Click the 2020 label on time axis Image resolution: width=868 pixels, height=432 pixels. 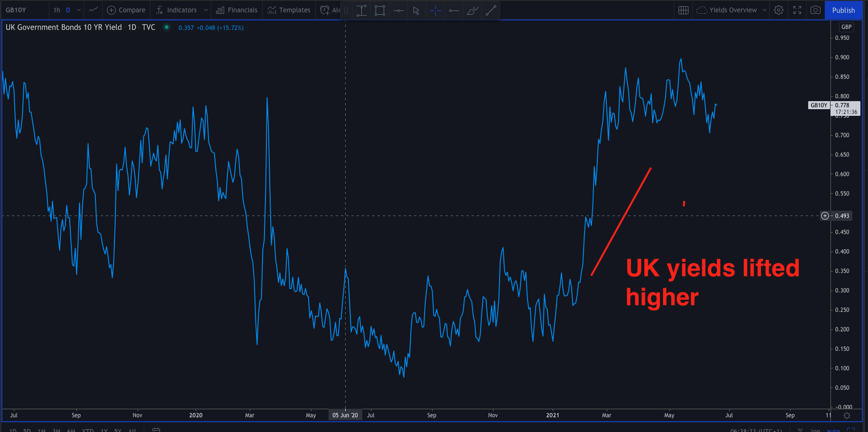point(196,415)
